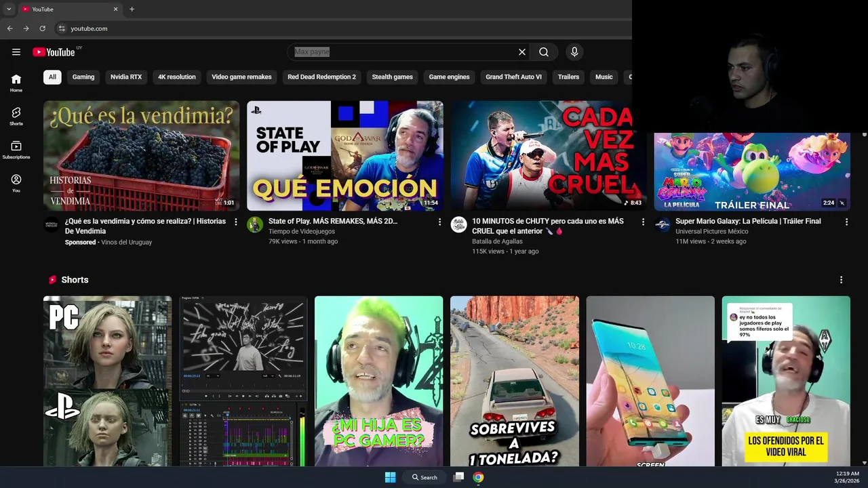Open Vinos del Uruguay sponsor link

pos(127,242)
